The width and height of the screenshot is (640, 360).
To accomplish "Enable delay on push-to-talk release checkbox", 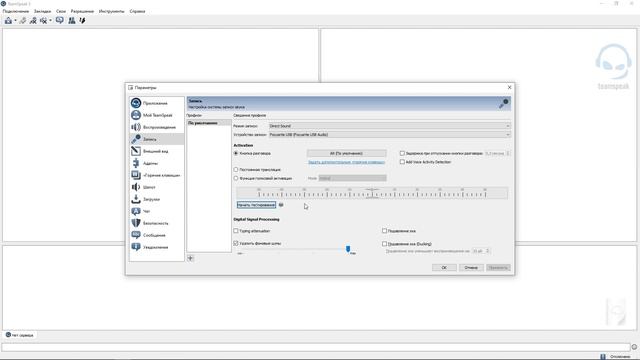I will point(402,153).
